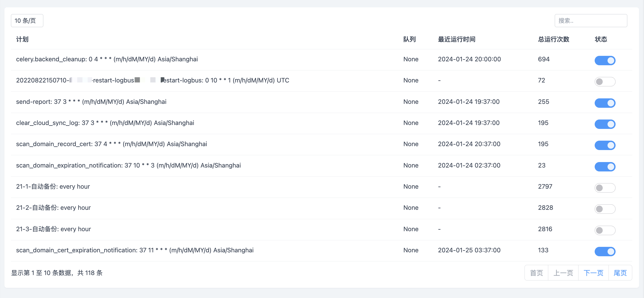Enable the restart-logbus schedule toggle
Screen dimensions: 644x298
click(x=605, y=82)
